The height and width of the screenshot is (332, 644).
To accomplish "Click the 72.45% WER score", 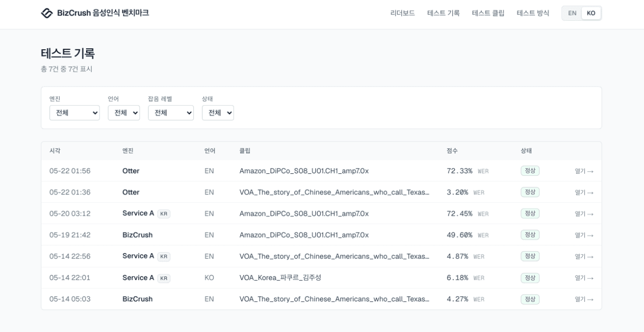I will tap(467, 214).
